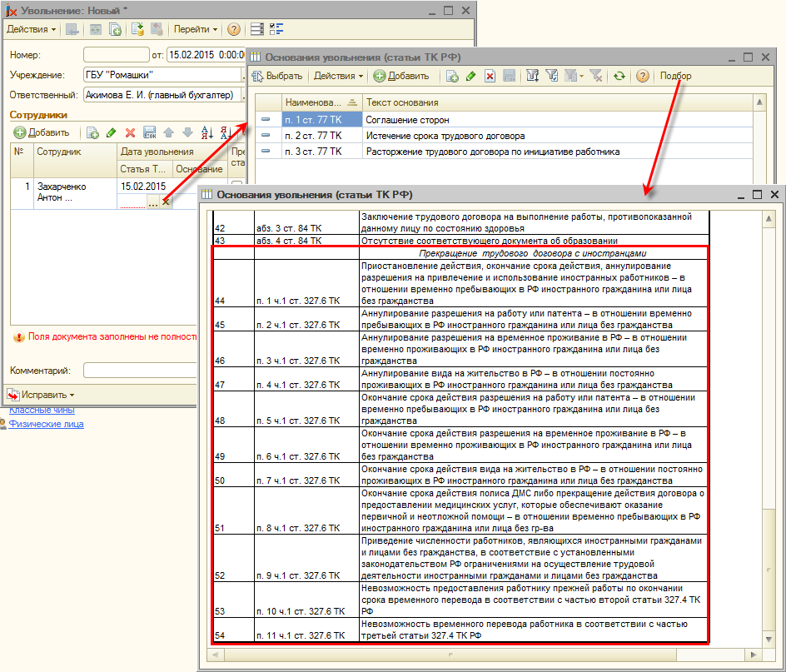Delete the employee row with the red X icon

(130, 132)
